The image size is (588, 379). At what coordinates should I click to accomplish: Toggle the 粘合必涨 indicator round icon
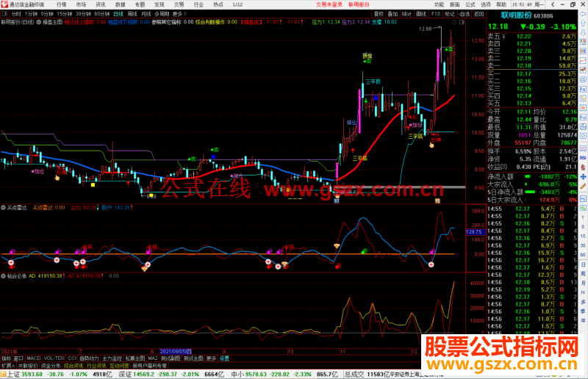[x=4, y=276]
